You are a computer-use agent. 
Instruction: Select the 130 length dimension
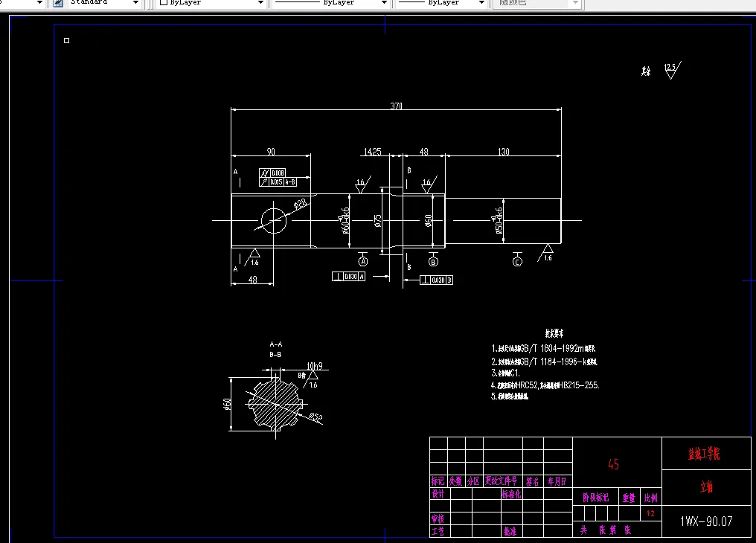pyautogui.click(x=503, y=152)
